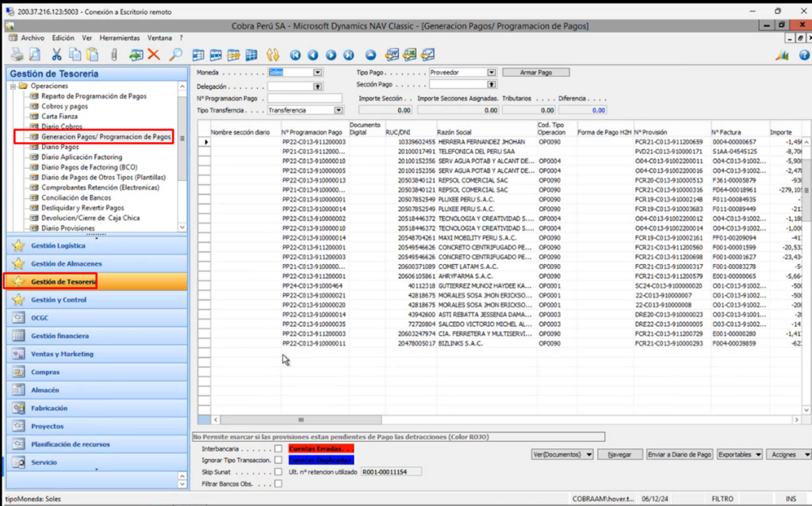Open the Herramientas menu
812x506 pixels.
tap(120, 38)
